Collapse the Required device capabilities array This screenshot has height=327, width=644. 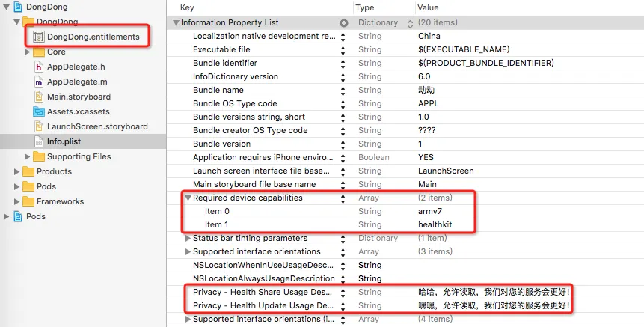[188, 198]
